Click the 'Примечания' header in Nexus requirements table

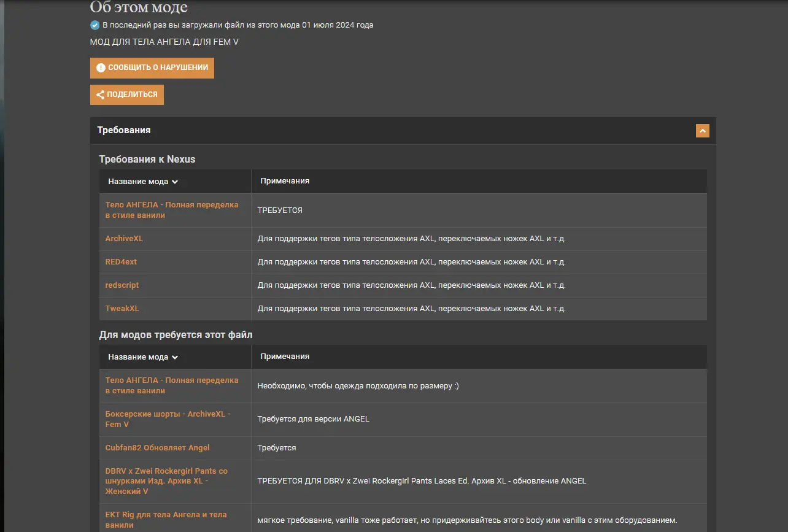point(285,181)
